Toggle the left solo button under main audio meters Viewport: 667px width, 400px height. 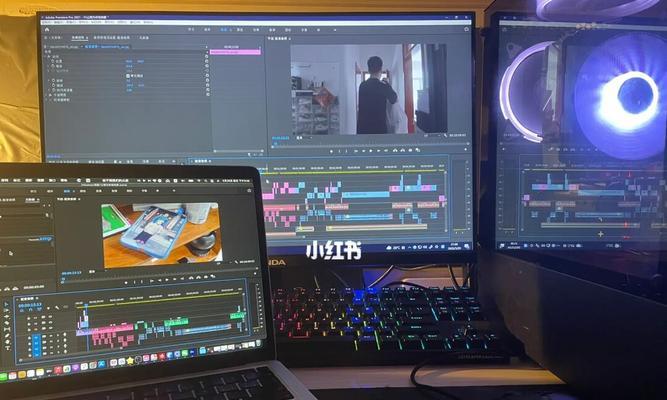(x=456, y=232)
